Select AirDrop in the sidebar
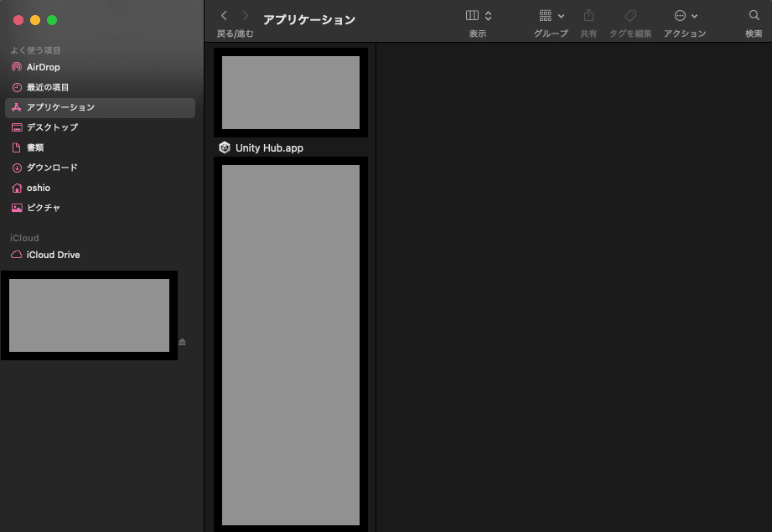This screenshot has height=532, width=772. click(100, 67)
